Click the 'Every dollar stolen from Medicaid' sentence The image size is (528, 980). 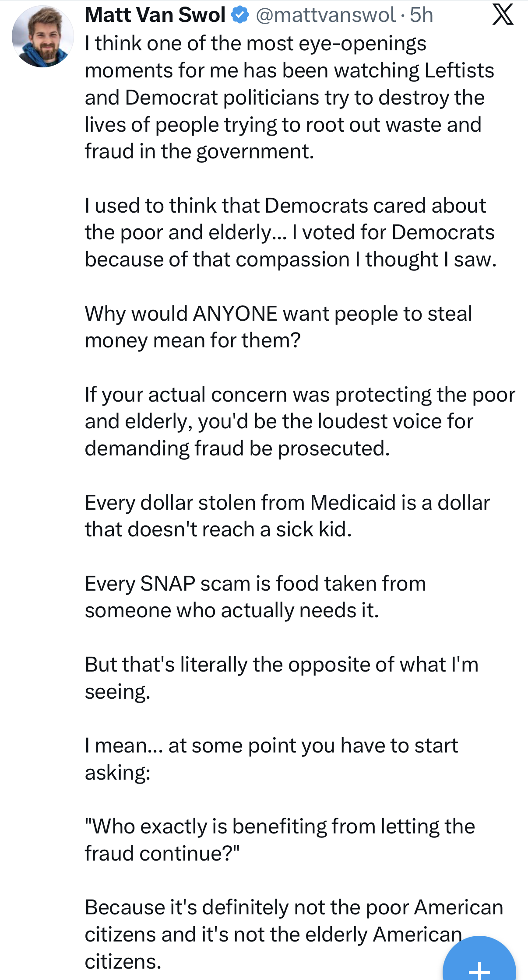(287, 516)
